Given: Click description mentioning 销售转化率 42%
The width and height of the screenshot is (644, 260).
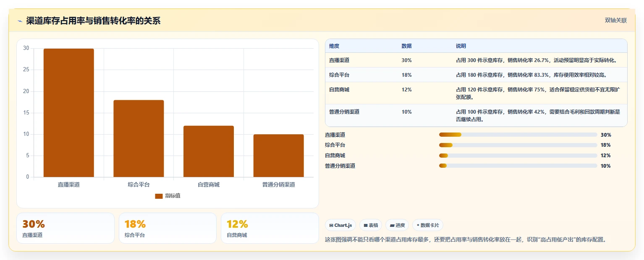Looking at the screenshot, I should [538, 115].
